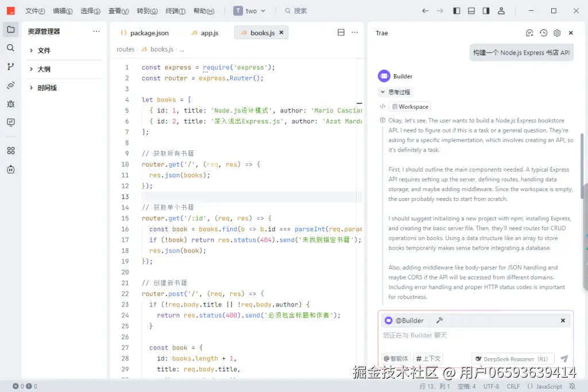Start a new chat in Trae panel

pos(529,33)
